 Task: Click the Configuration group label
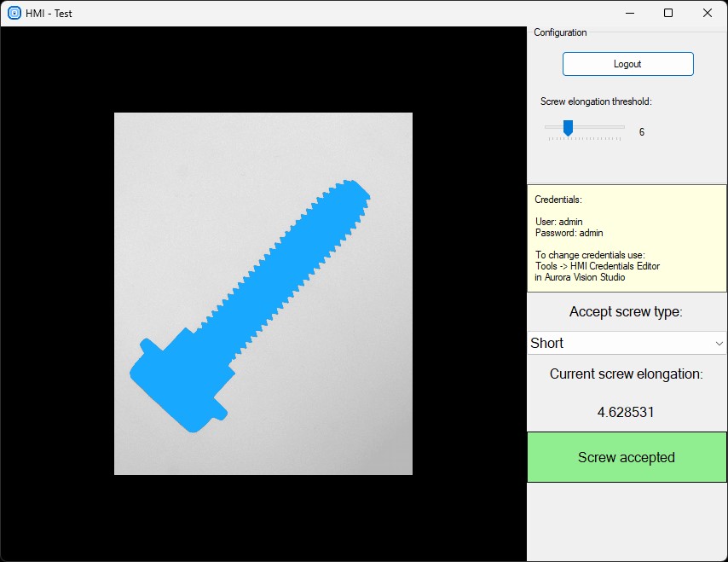(x=560, y=32)
